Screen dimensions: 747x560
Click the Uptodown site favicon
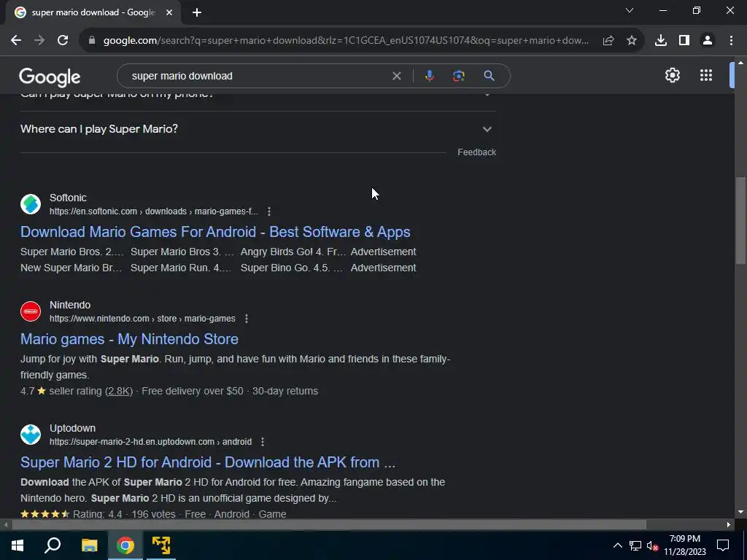click(31, 435)
